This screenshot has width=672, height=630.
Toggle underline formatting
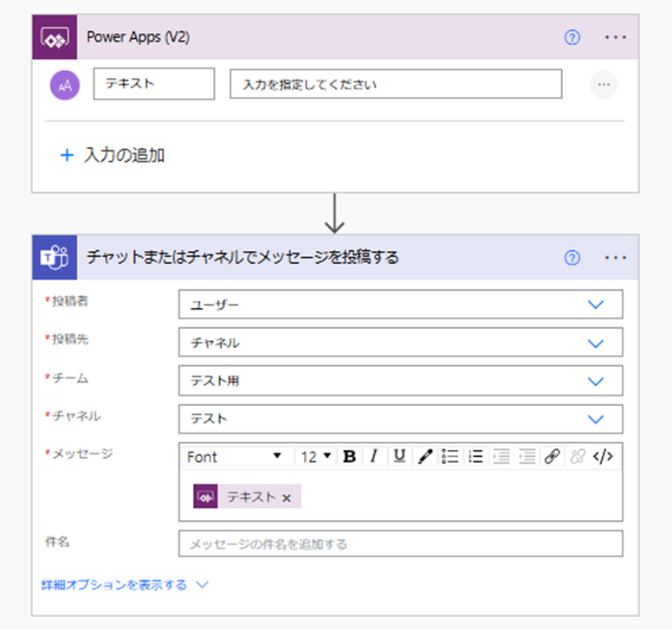click(x=399, y=457)
